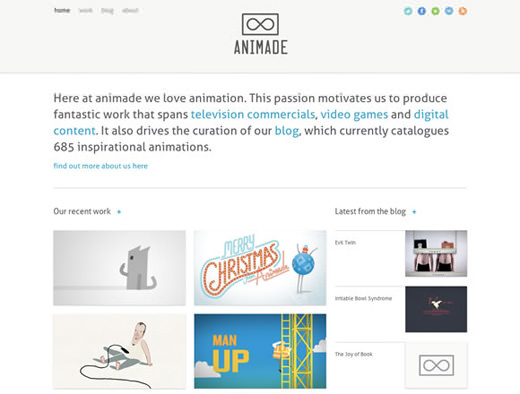The height and width of the screenshot is (394, 520).
Task: Click the green circular social icon
Action: coord(435,11)
